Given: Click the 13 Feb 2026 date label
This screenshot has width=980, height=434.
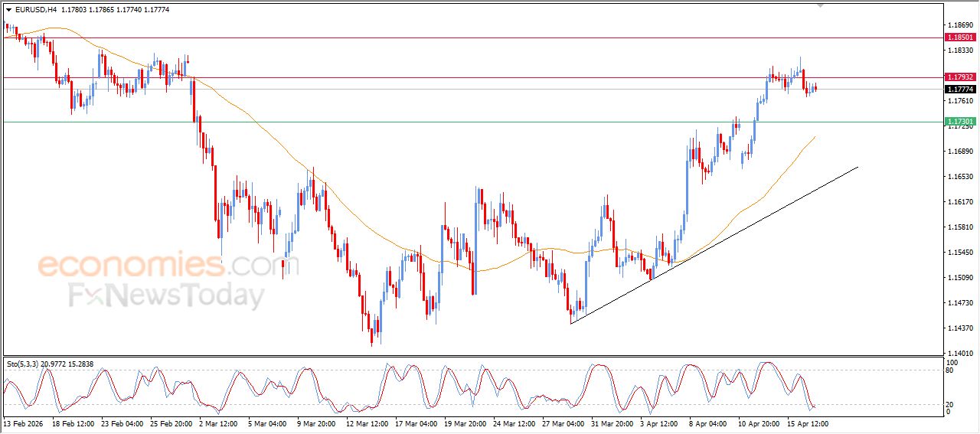Looking at the screenshot, I should [23, 423].
